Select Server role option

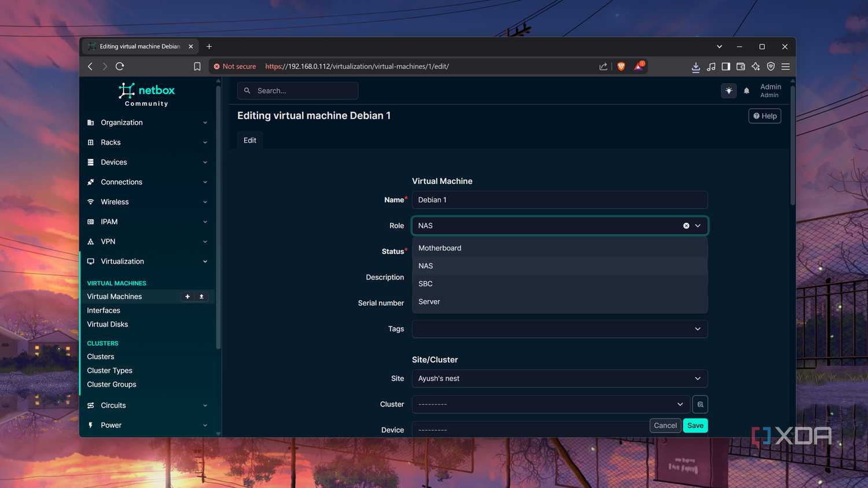tap(560, 302)
